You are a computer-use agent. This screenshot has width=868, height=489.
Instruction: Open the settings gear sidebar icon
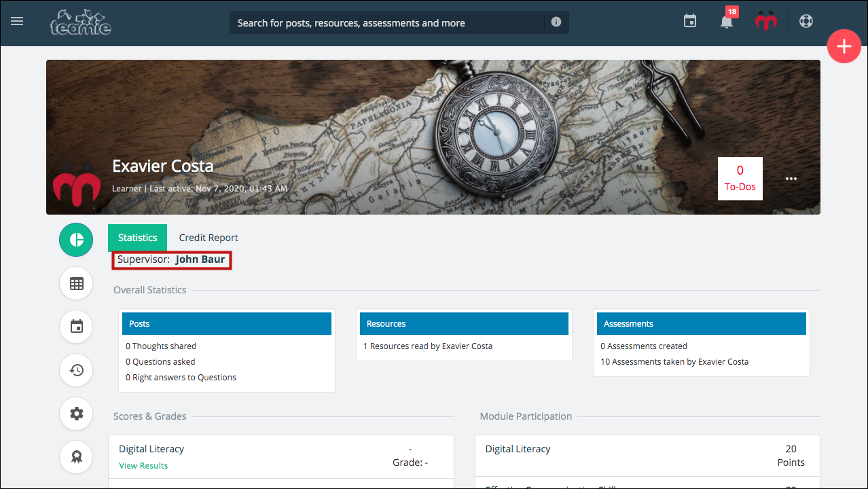[x=76, y=414]
